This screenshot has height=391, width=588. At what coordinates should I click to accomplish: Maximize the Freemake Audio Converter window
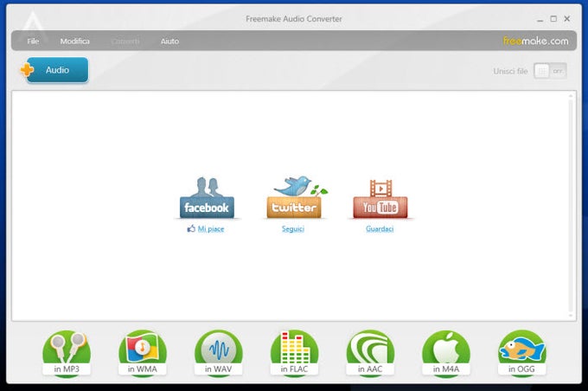tap(553, 19)
